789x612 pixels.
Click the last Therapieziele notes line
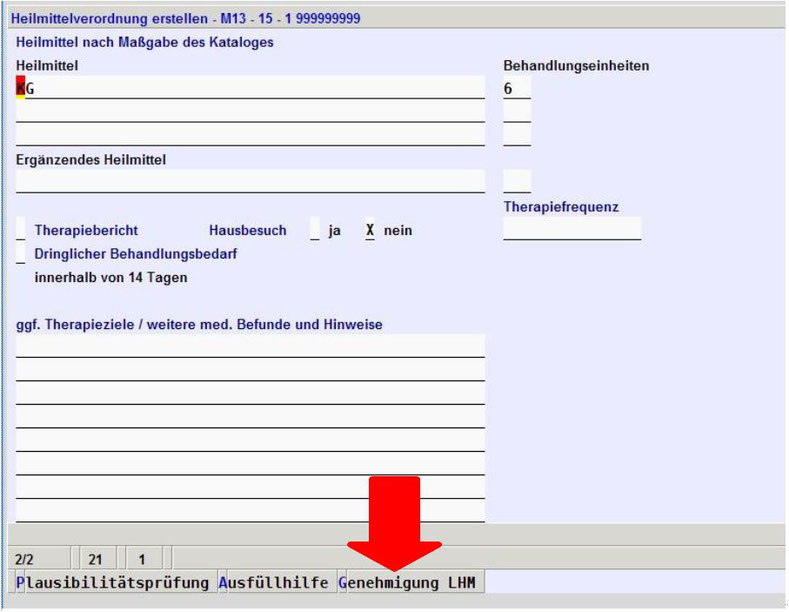250,511
